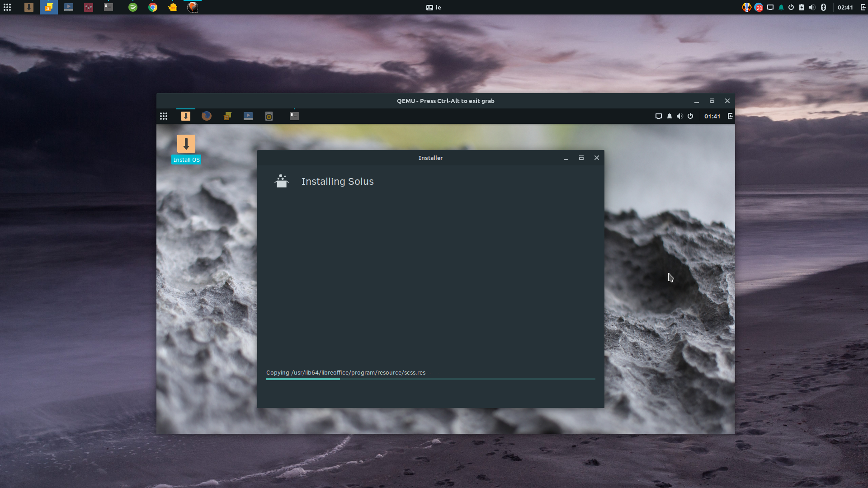
Task: Click the guest Installer task icon in QEMU
Action: [x=186, y=116]
